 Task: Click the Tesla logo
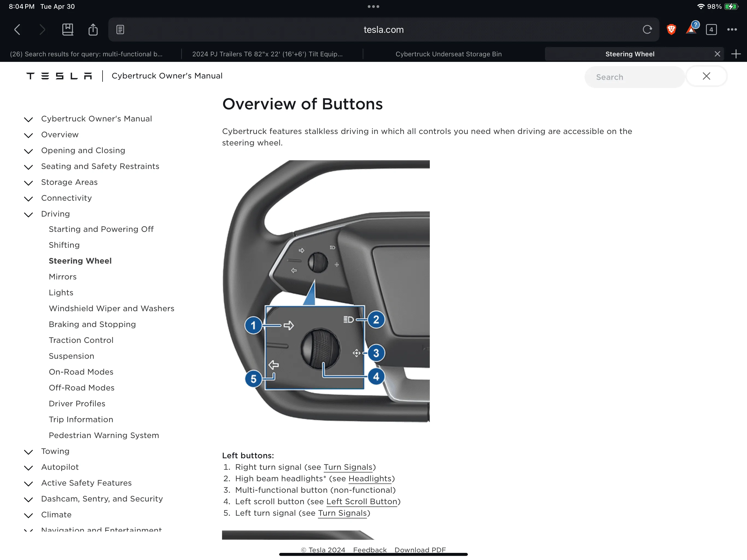(x=59, y=76)
